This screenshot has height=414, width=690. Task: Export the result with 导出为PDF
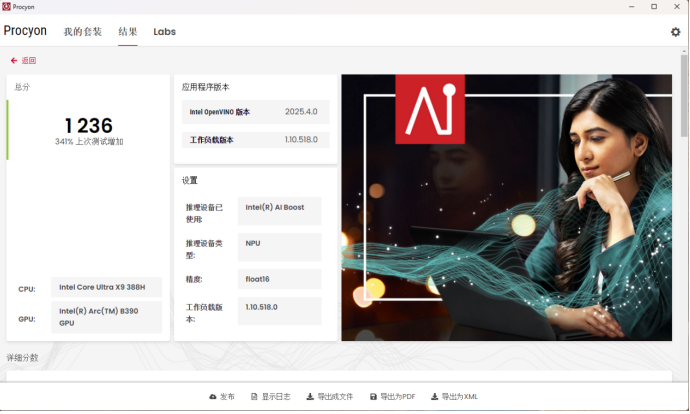tap(392, 397)
